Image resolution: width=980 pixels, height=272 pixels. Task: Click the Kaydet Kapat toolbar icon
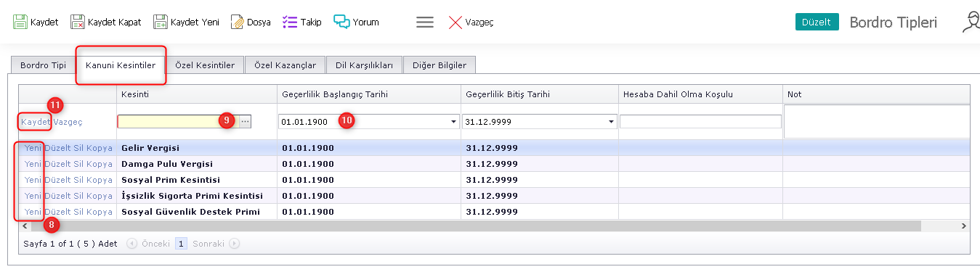(x=78, y=22)
